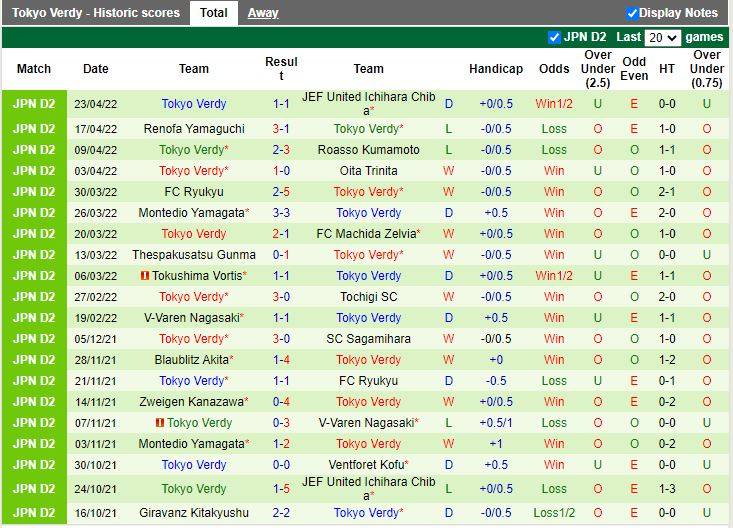Click the 3-3 score against Montedio Yamagata

[281, 213]
